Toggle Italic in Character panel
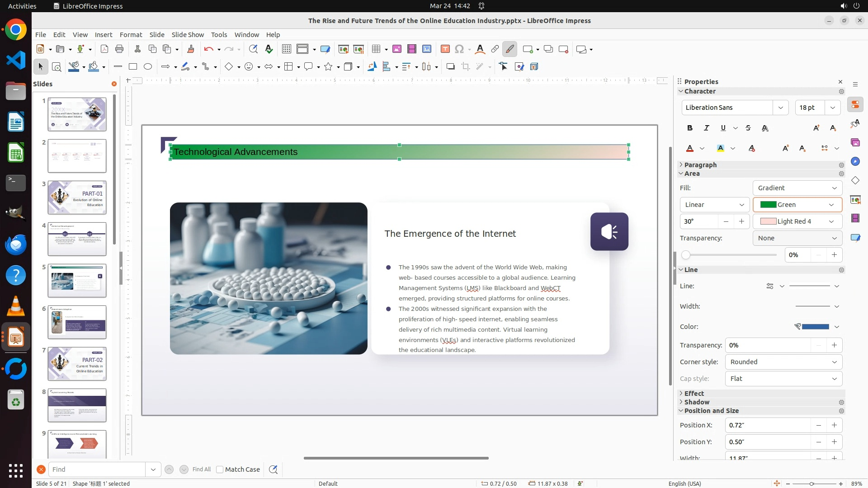 [x=706, y=128]
